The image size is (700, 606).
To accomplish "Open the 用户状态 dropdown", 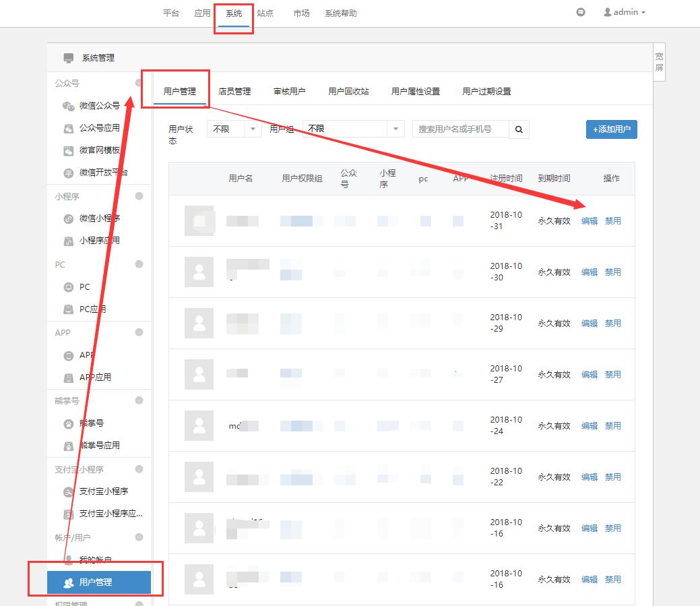I will coord(234,129).
